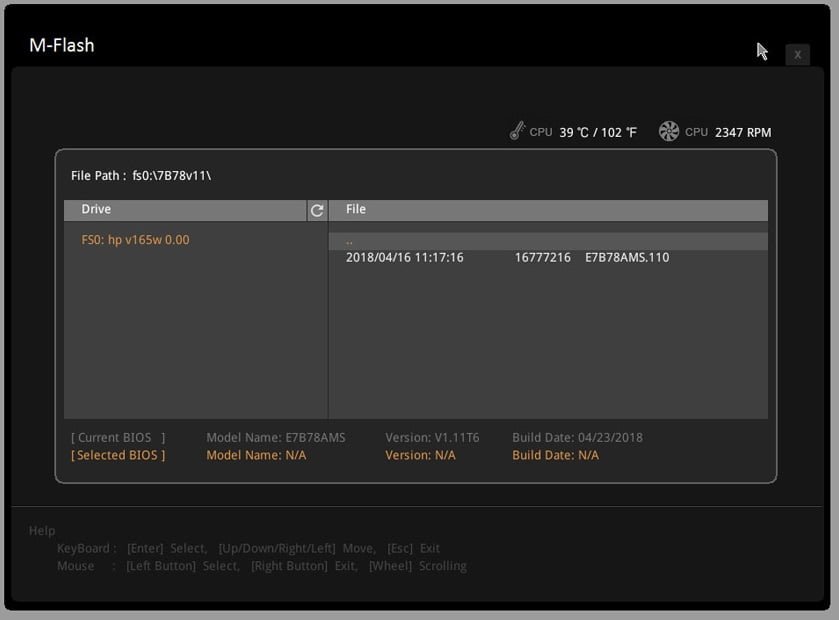Click the File column header
Viewport: 839px width, 620px height.
[x=356, y=210]
